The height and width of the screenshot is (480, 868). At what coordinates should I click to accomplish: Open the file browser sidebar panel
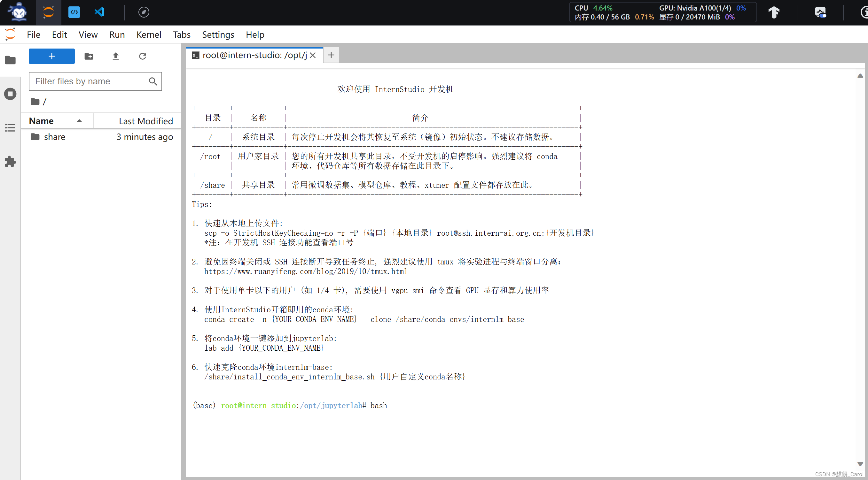point(10,60)
